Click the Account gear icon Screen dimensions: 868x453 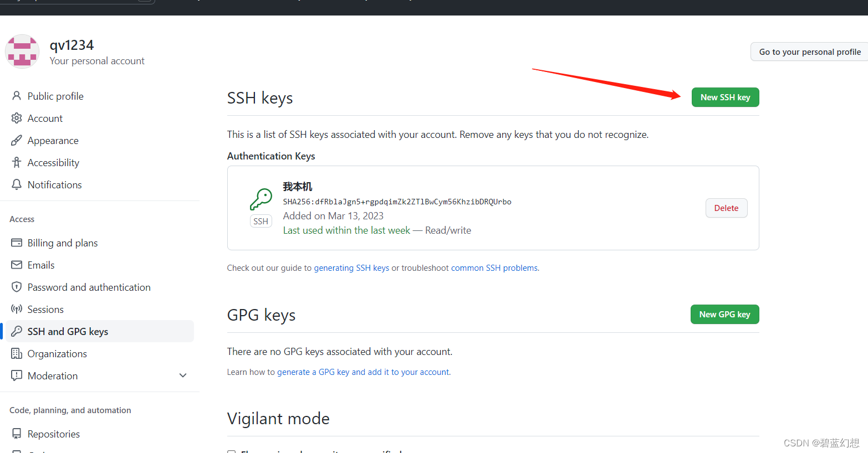17,118
